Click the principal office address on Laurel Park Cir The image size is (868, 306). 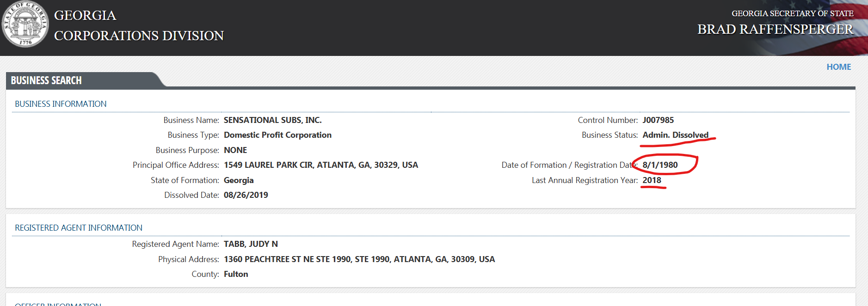pyautogui.click(x=320, y=165)
